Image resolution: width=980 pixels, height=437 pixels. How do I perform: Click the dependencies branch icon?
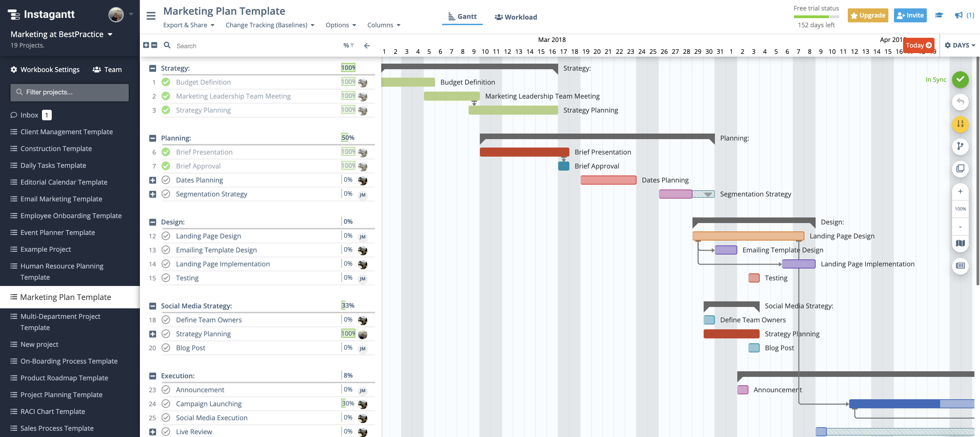[x=960, y=146]
